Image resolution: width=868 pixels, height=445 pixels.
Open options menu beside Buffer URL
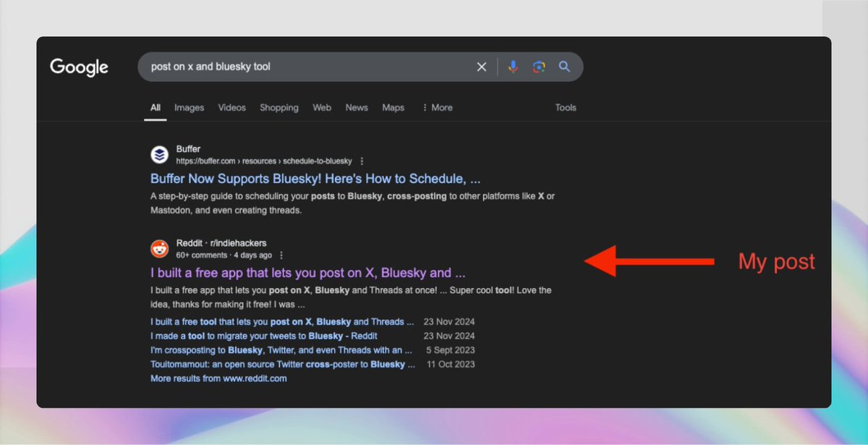[362, 161]
